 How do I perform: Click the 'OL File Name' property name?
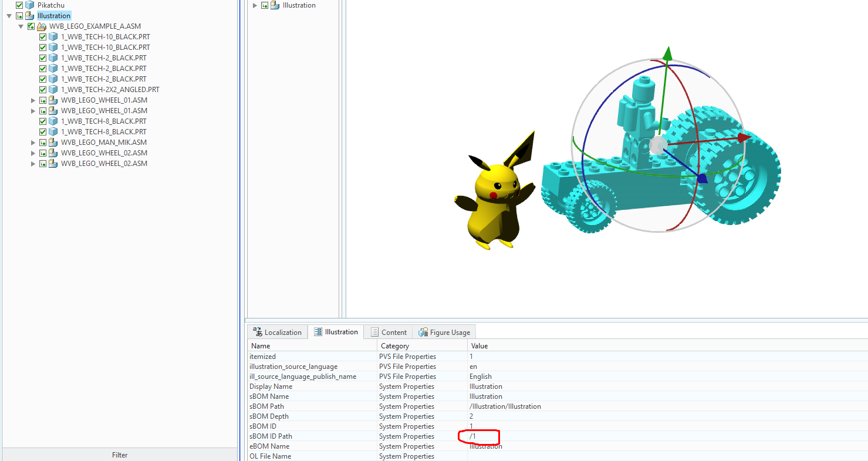[x=270, y=456]
